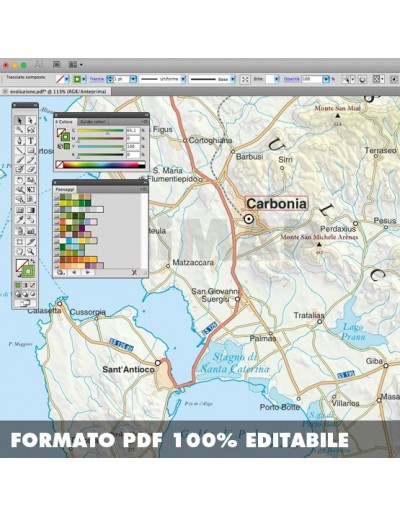The width and height of the screenshot is (400, 517).
Task: Select the Mesh tool
Action: [x=20, y=210]
